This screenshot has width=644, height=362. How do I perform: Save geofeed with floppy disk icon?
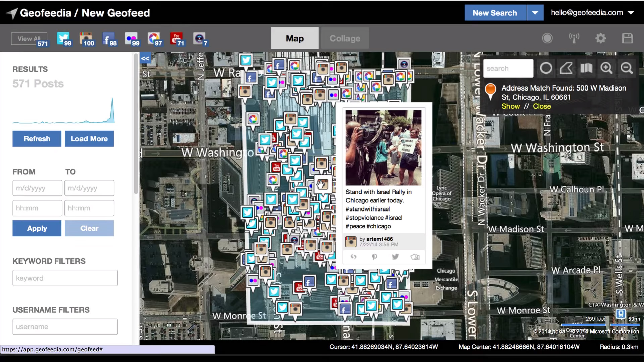627,38
